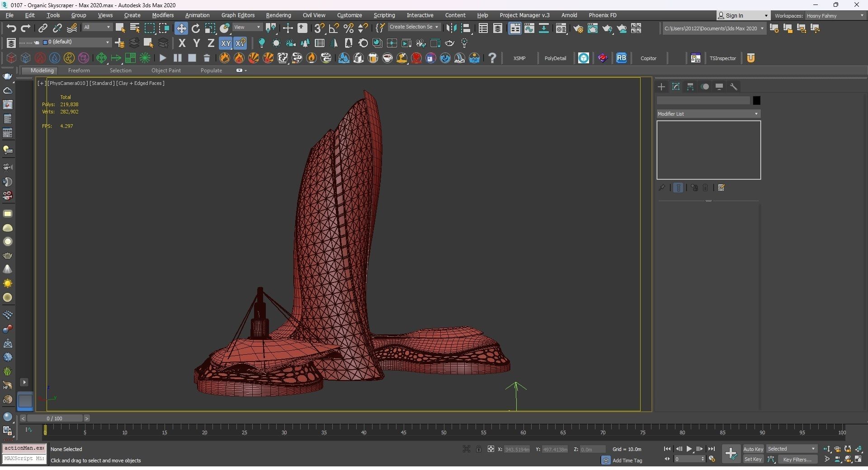Open the reference coordinate system View dropdown

pos(247,28)
